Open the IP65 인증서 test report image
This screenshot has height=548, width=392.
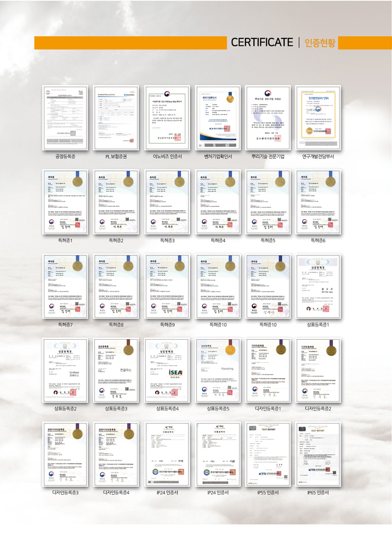pyautogui.click(x=318, y=454)
